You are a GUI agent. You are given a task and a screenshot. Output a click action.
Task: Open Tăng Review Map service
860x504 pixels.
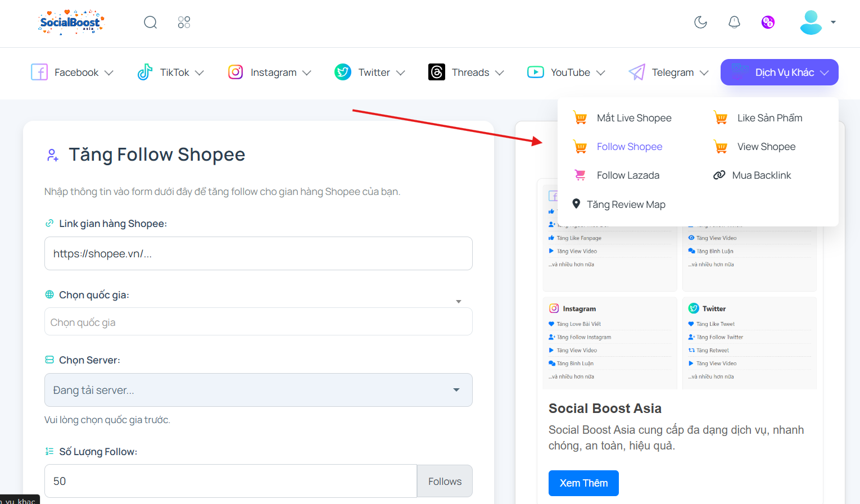point(626,205)
